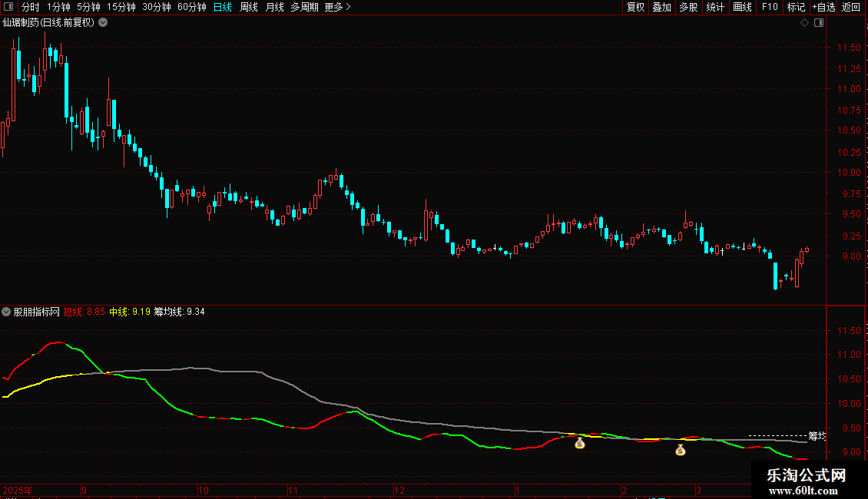
Task: Open F10 company information
Action: 770,7
